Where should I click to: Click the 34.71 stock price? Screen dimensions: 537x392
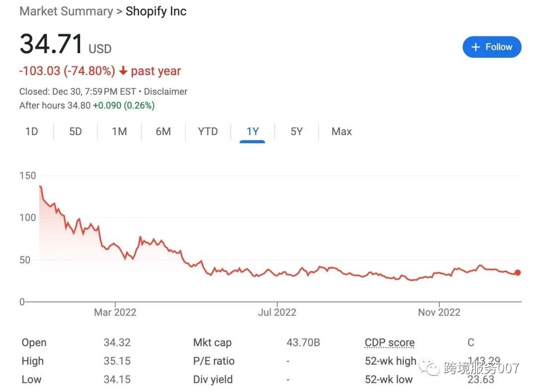(51, 44)
